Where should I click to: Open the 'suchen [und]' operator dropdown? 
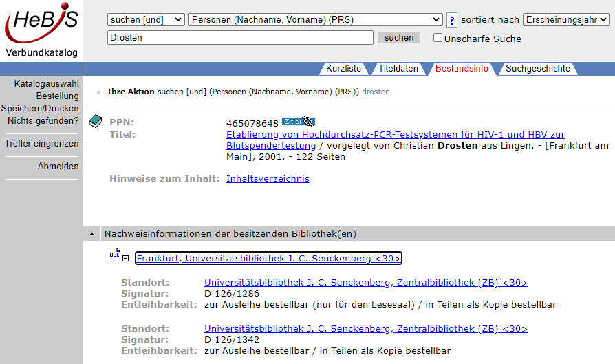click(146, 20)
